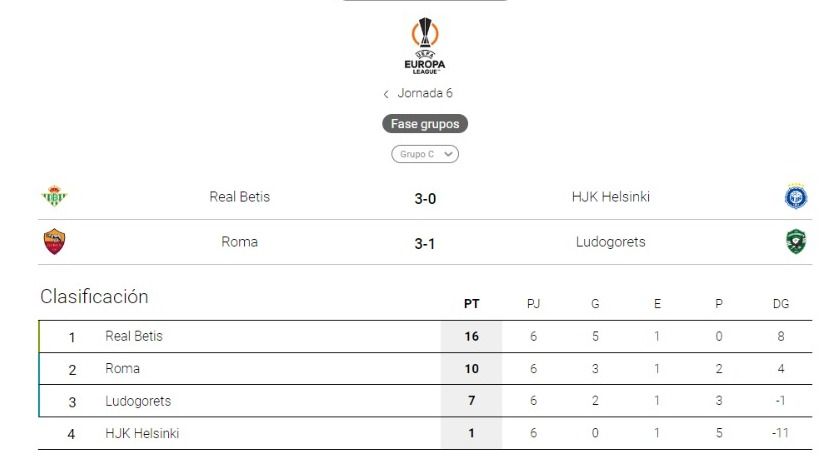Viewport: 828px width, 470px height.
Task: Select Roma row in Clasificación table
Action: tap(123, 368)
